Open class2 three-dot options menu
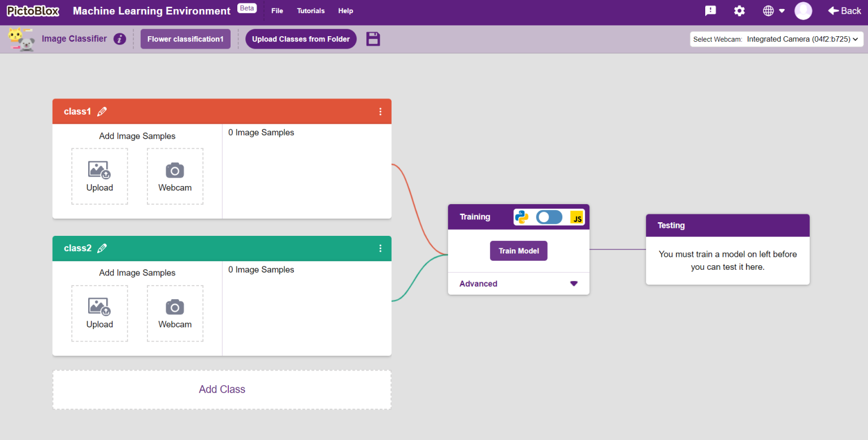Image resolution: width=868 pixels, height=440 pixels. [x=380, y=248]
